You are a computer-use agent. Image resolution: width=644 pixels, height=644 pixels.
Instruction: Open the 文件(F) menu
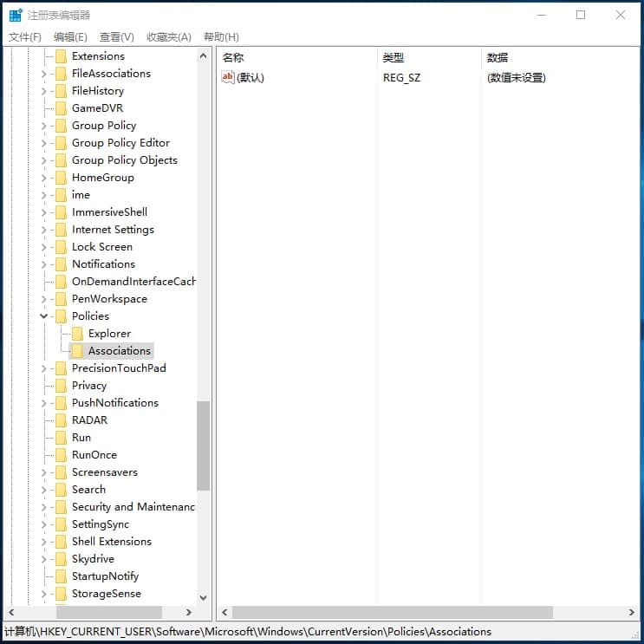tap(25, 37)
